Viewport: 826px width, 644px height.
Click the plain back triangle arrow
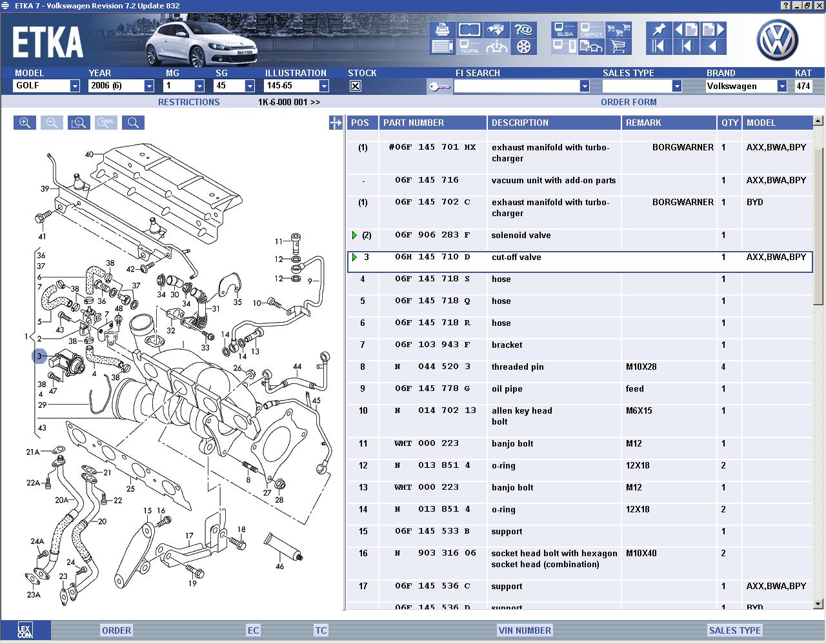pyautogui.click(x=713, y=46)
